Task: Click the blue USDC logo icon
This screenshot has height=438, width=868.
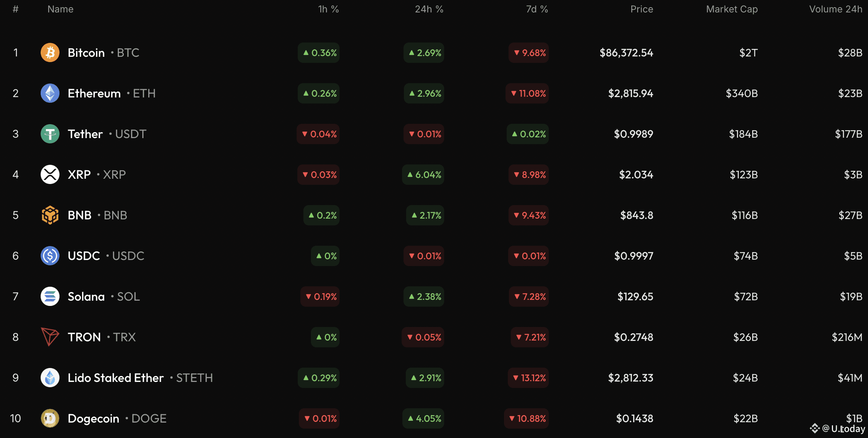Action: click(50, 256)
